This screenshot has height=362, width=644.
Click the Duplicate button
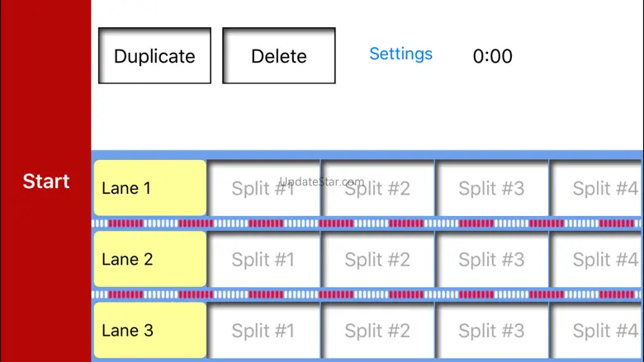154,56
